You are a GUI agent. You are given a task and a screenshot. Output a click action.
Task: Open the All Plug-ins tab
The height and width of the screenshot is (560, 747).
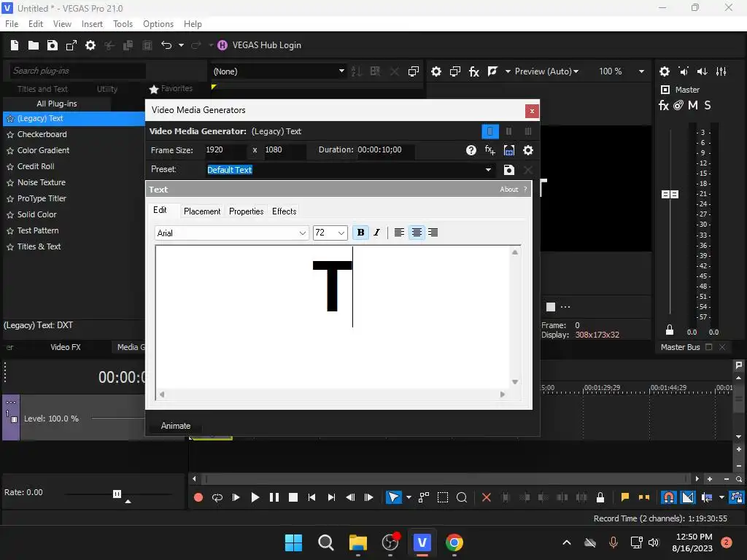[x=57, y=104]
